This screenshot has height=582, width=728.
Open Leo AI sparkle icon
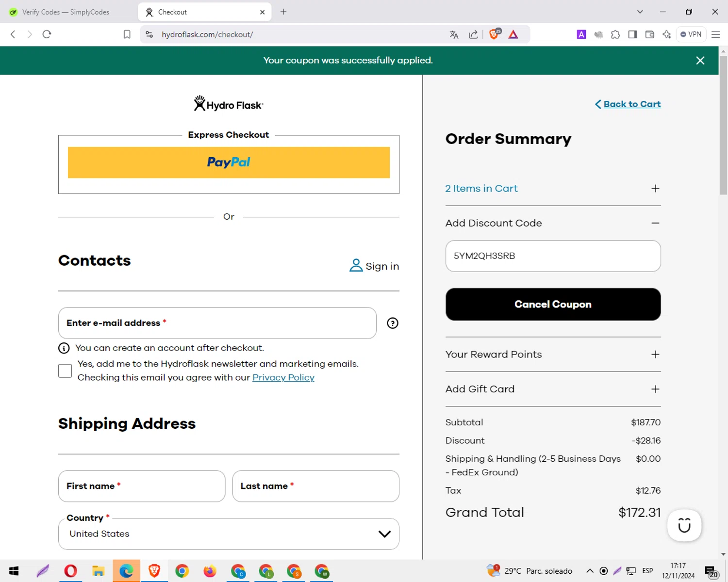pyautogui.click(x=667, y=34)
